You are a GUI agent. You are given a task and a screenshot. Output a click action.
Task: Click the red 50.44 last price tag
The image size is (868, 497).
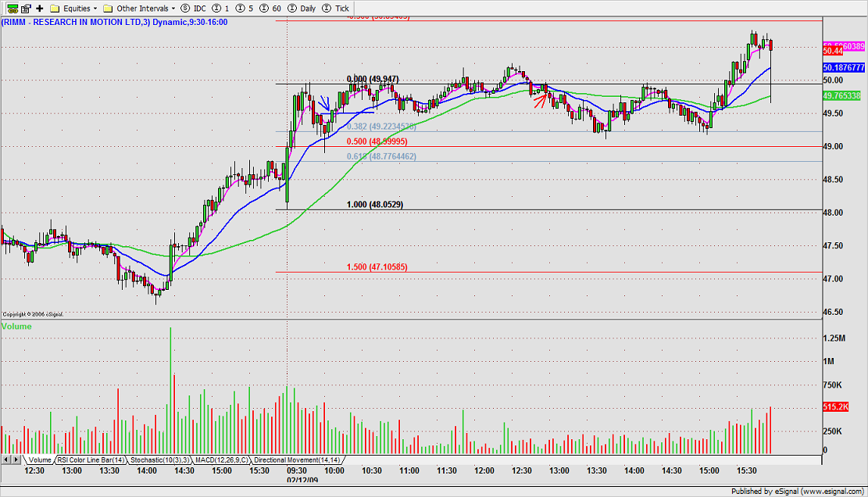click(833, 52)
